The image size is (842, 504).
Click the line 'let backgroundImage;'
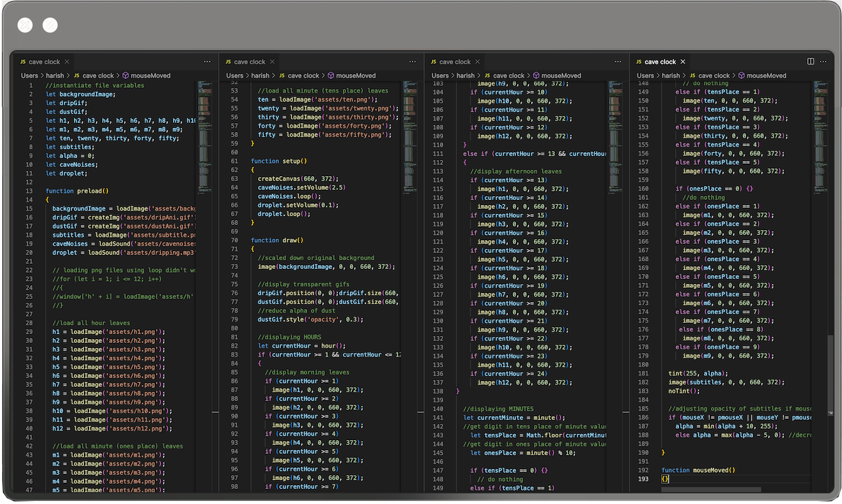(80, 94)
